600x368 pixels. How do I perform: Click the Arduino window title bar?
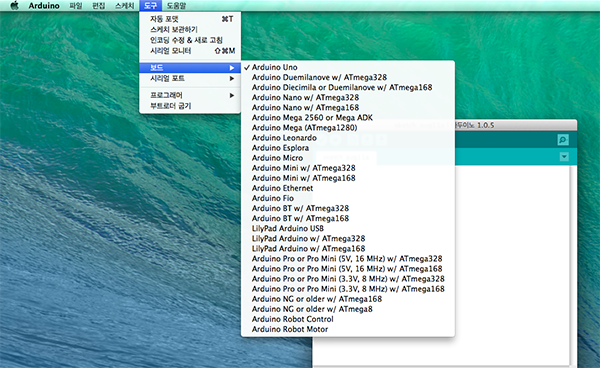[516, 125]
